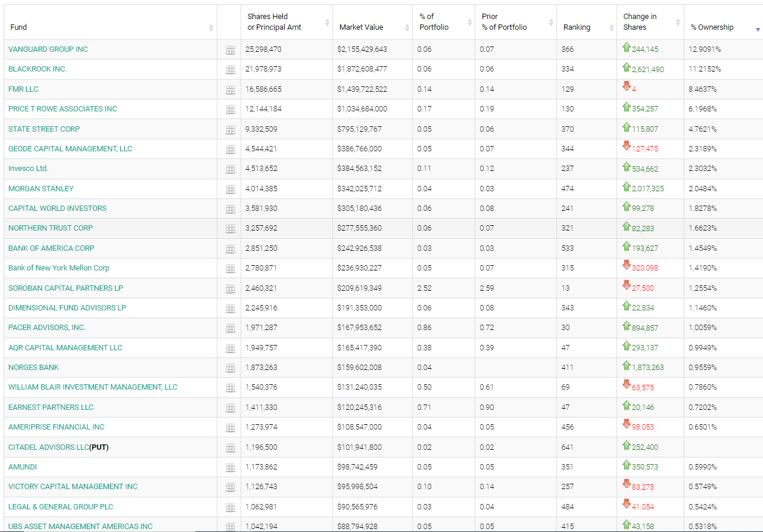Open LEGAL & GENERAL GROUP PLC link

click(x=61, y=507)
